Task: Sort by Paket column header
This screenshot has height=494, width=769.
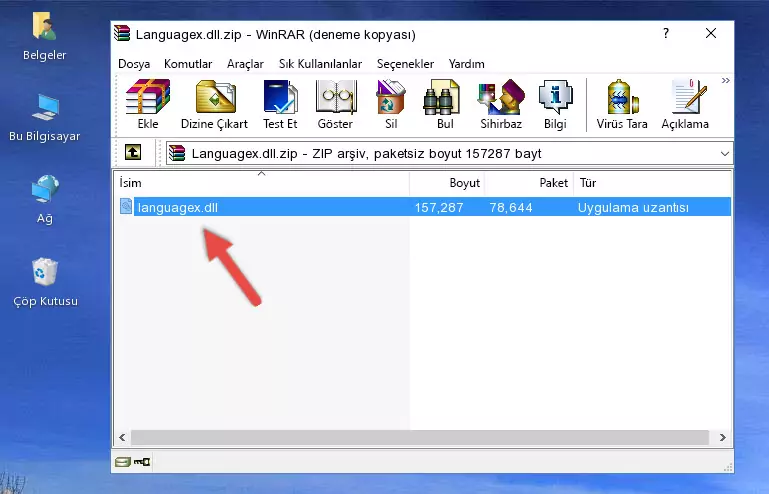Action: [529, 182]
